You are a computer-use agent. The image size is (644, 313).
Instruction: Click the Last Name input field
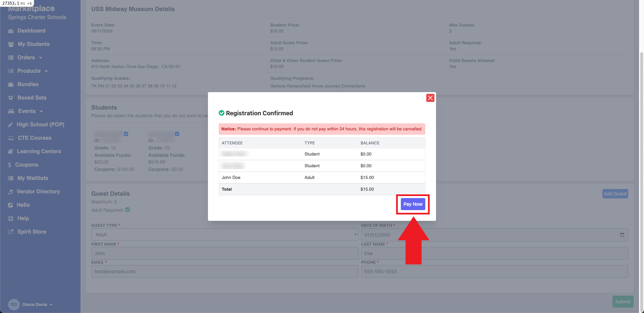pos(494,253)
